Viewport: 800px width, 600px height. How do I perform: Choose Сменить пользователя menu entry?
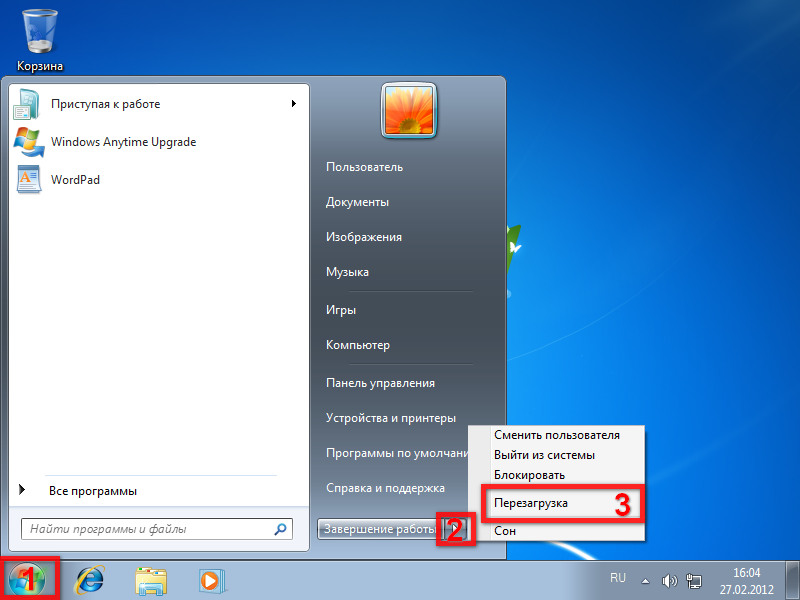pos(557,435)
